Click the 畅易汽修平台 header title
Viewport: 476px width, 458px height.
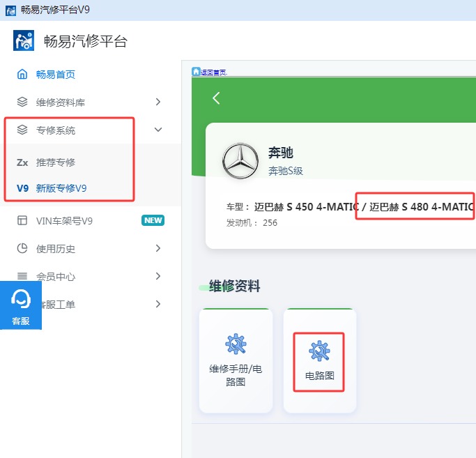click(x=86, y=41)
